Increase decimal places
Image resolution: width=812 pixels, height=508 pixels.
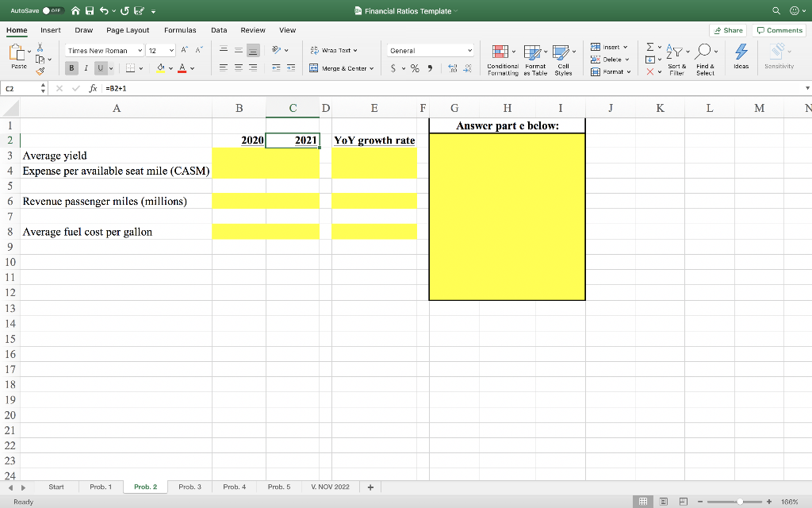[x=453, y=68]
